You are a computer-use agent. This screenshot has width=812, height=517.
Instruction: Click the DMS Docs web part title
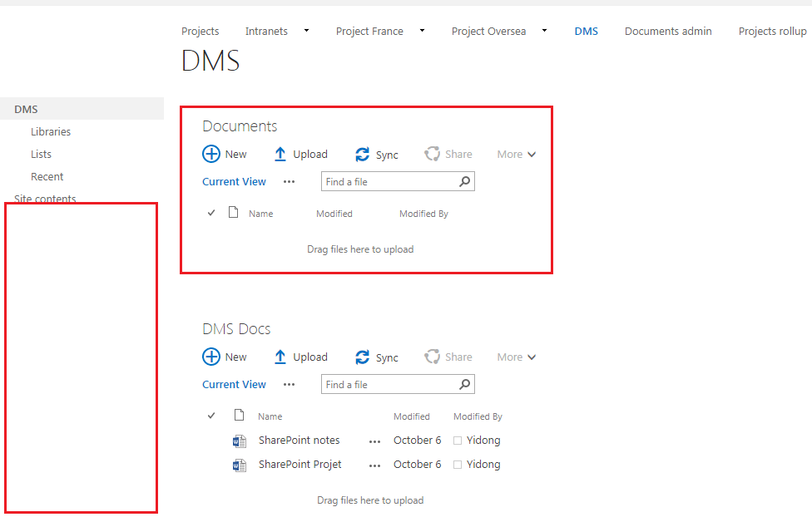click(x=236, y=328)
